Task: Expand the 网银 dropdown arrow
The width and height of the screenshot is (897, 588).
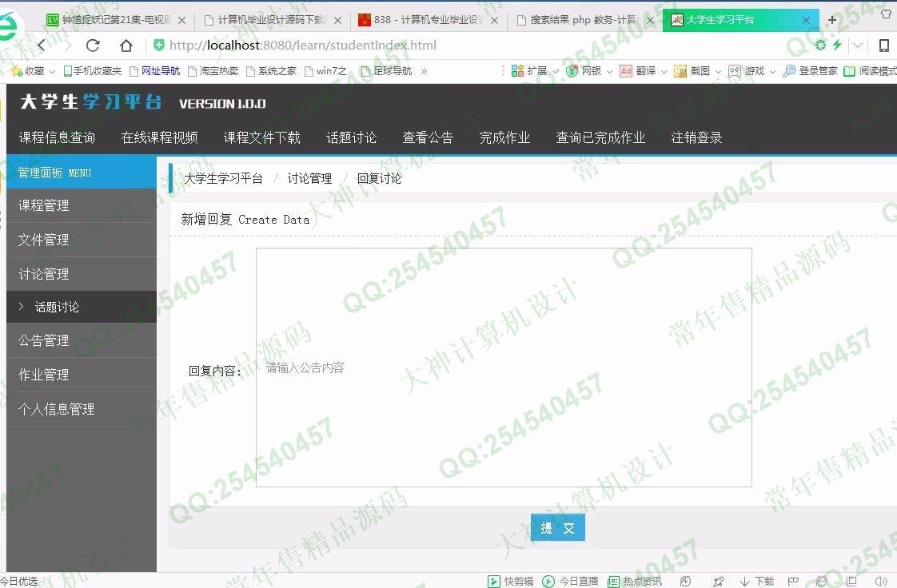Action: (x=609, y=71)
